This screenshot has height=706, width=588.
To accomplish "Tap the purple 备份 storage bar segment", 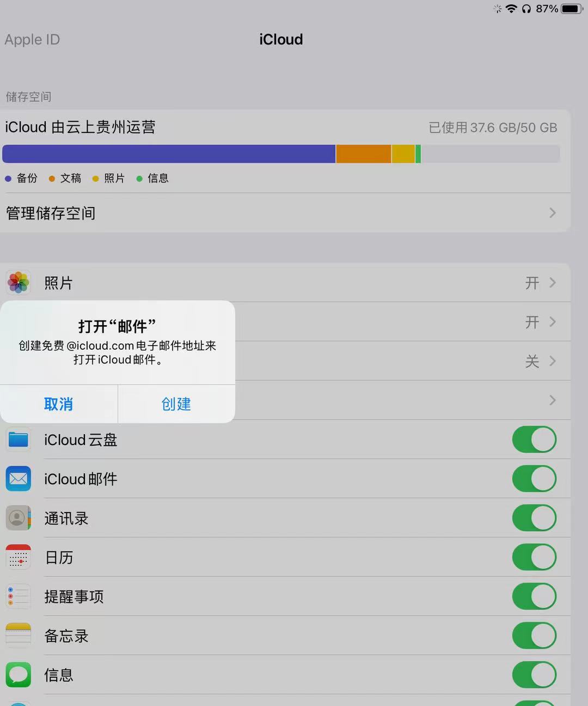I will click(x=169, y=154).
